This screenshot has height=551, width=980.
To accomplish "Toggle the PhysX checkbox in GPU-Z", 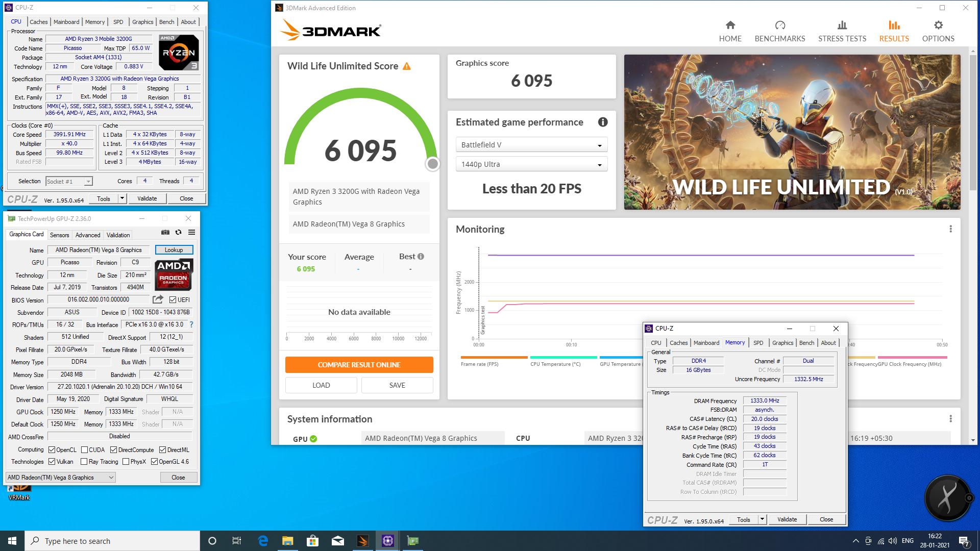I will (126, 462).
